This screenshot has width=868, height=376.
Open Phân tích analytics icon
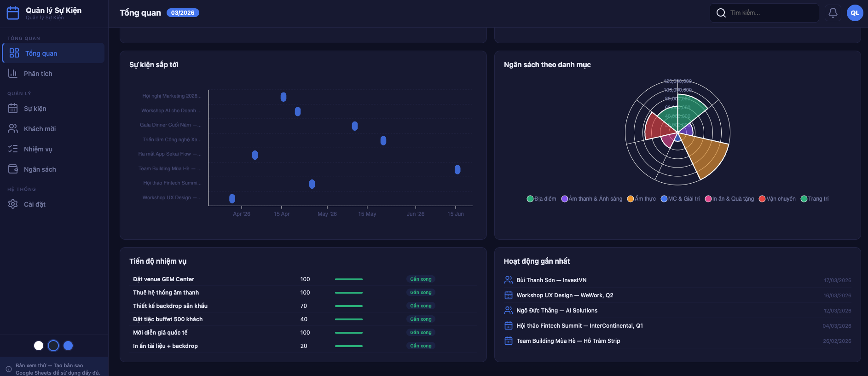(13, 74)
